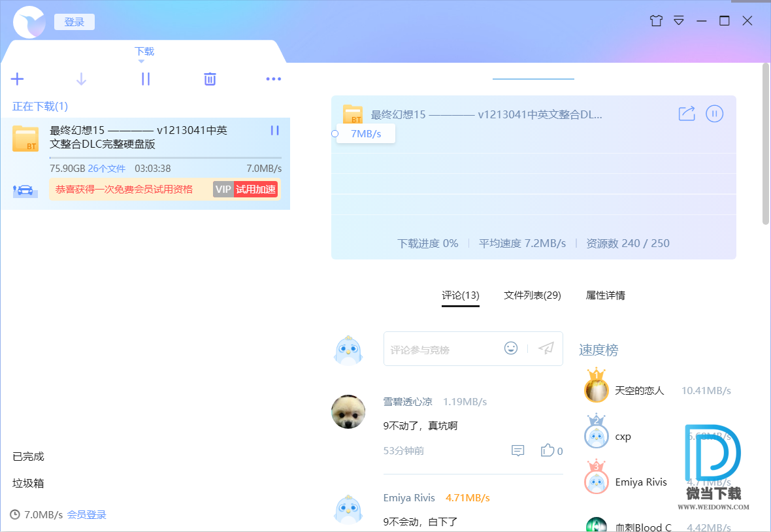Switch to 属性详情 tab
This screenshot has width=771, height=532.
point(605,295)
